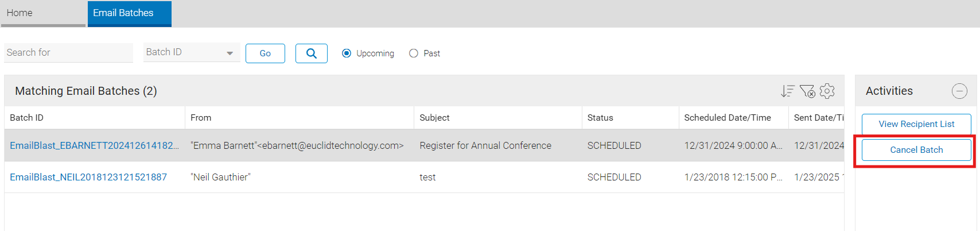
Task: Open table settings gear icon
Action: (827, 91)
